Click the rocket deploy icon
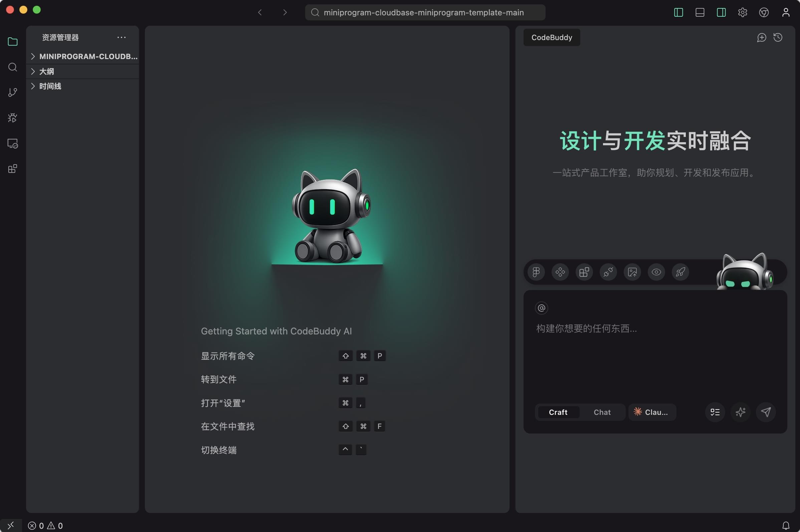This screenshot has height=532, width=800. click(x=680, y=272)
